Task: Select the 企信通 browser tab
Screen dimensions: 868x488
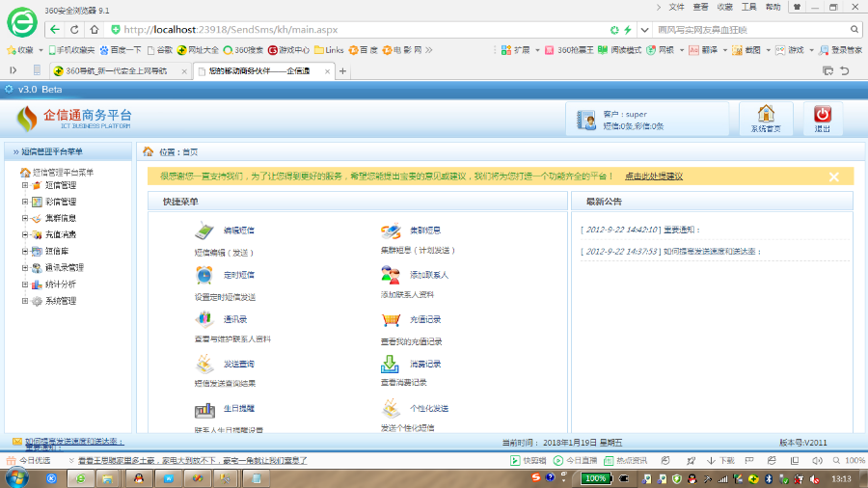Action: [263, 70]
